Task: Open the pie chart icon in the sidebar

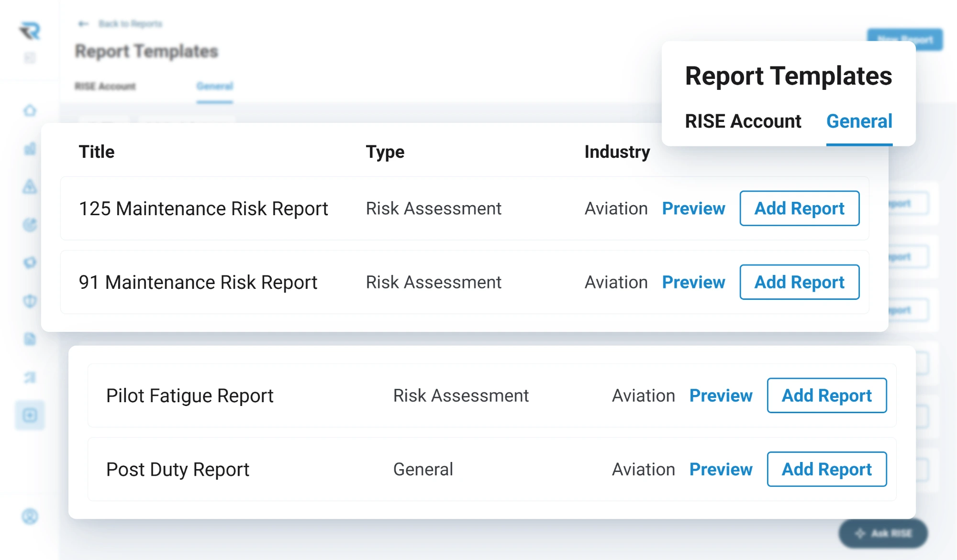Action: tap(30, 224)
